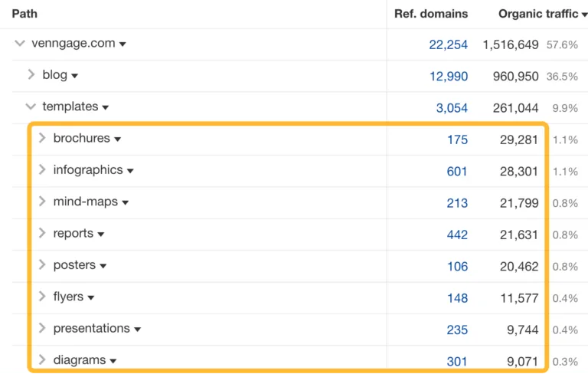
Task: Expand the reports subfolder
Action: click(x=42, y=233)
